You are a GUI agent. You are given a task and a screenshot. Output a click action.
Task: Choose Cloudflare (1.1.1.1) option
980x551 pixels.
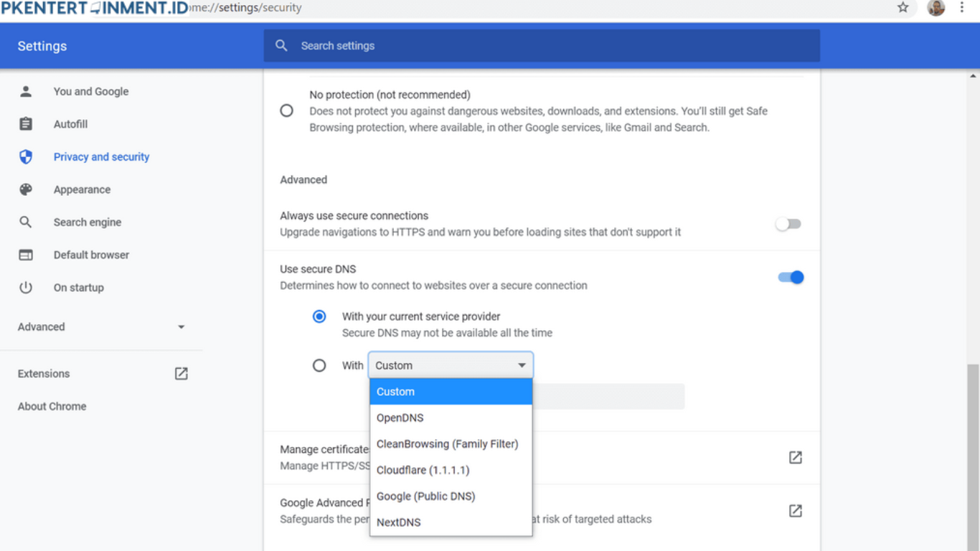pos(451,470)
